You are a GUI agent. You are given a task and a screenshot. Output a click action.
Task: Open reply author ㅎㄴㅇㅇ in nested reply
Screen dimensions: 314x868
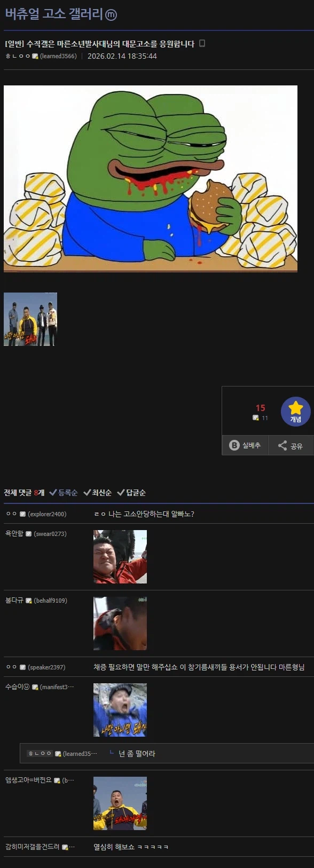pos(40,754)
